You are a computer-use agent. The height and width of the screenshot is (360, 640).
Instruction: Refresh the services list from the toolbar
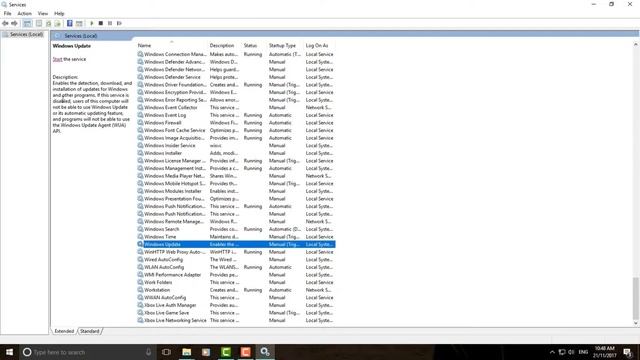[49, 23]
